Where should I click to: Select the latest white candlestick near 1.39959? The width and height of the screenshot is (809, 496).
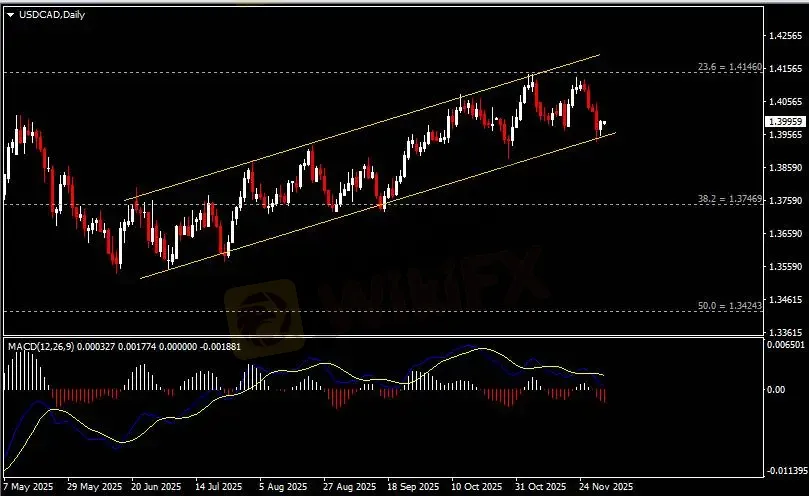[604, 123]
